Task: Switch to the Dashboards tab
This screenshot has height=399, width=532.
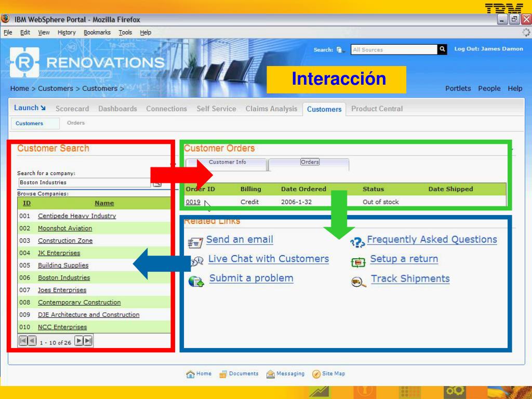Action: click(118, 109)
